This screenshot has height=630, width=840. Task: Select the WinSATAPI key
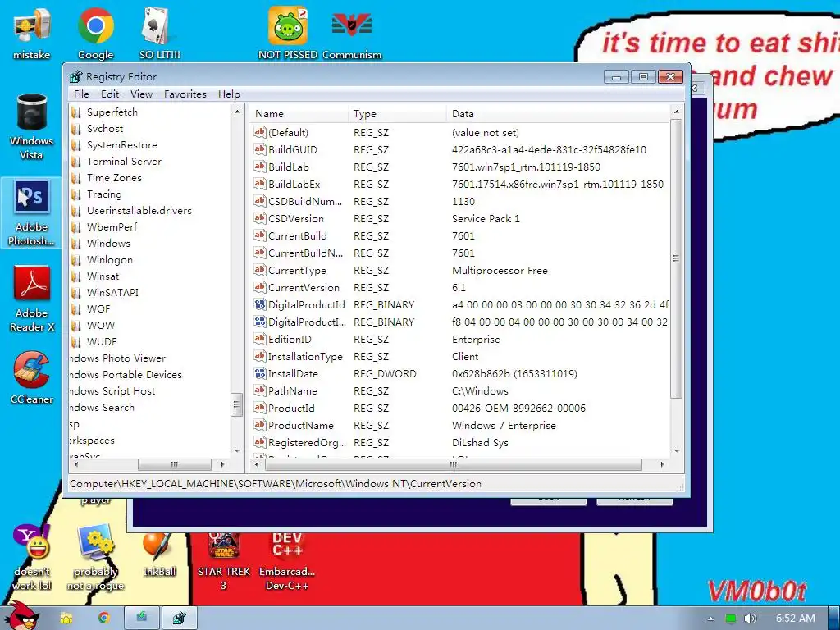point(112,293)
